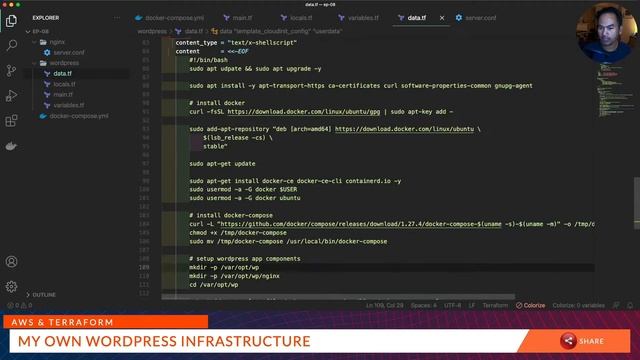Open the download.docker.com/linux/ubuntu repository link
The width and height of the screenshot is (640, 360).
[404, 129]
